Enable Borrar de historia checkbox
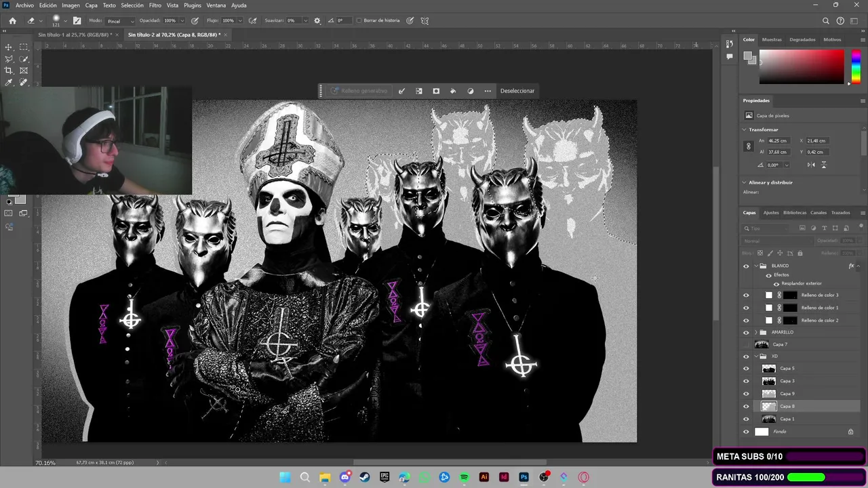The image size is (868, 488). 359,20
